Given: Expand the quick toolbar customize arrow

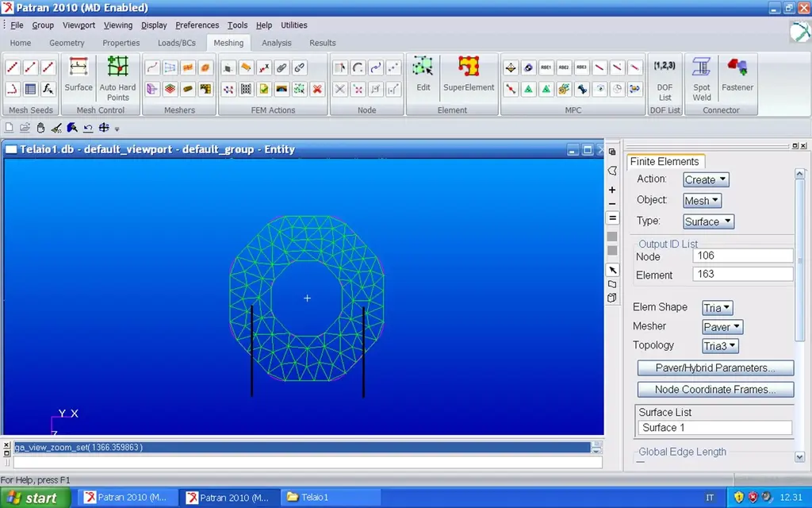Looking at the screenshot, I should [117, 129].
